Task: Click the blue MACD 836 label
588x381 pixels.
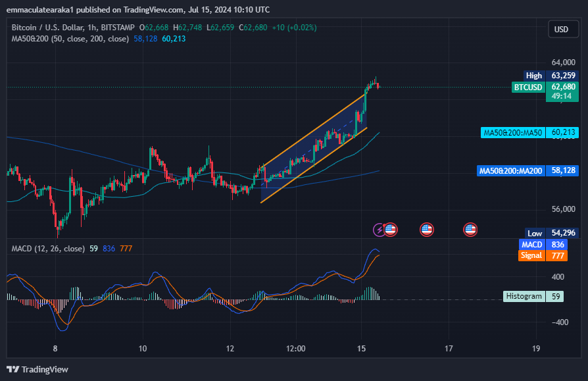Action: pyautogui.click(x=543, y=245)
